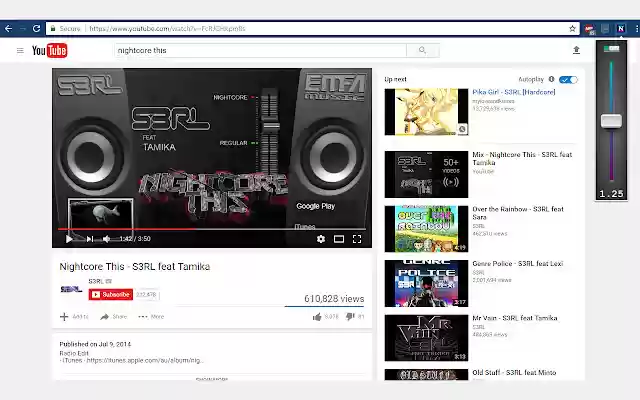640x400 pixels.
Task: Click the upload arrow icon
Action: 576,50
